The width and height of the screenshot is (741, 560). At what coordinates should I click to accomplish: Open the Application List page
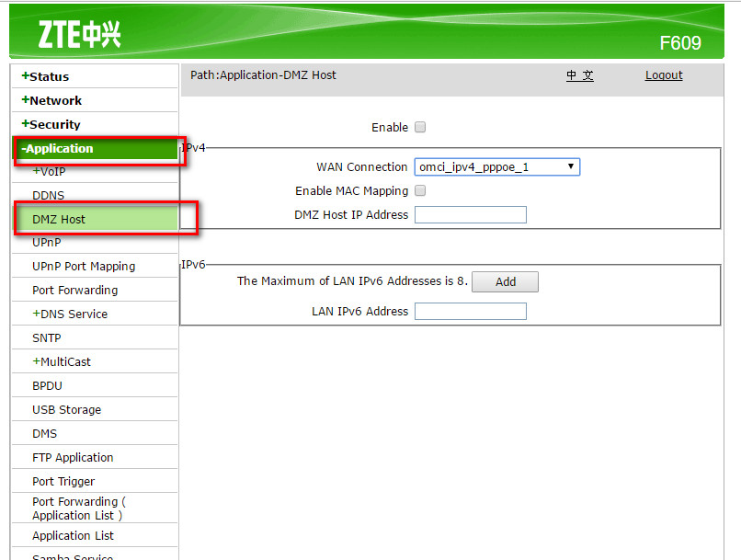pos(73,536)
